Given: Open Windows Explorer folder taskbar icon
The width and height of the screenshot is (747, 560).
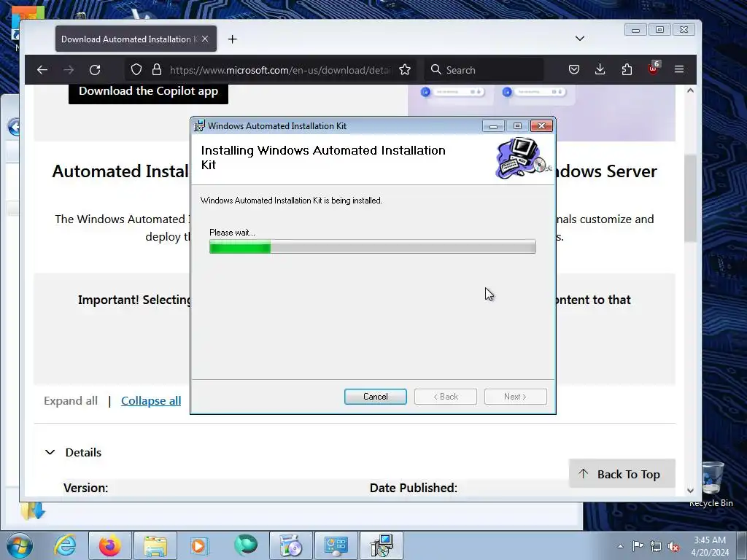Looking at the screenshot, I should (x=155, y=545).
